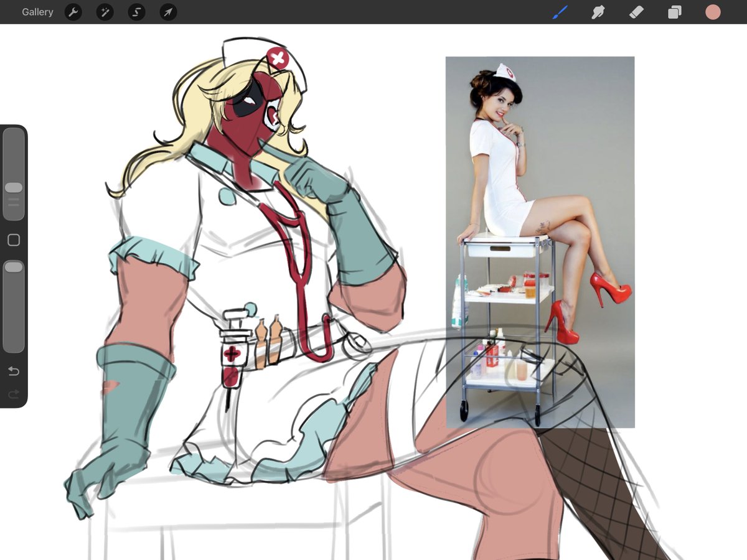Image resolution: width=747 pixels, height=560 pixels.
Task: Activate the Selection tool
Action: coord(136,12)
